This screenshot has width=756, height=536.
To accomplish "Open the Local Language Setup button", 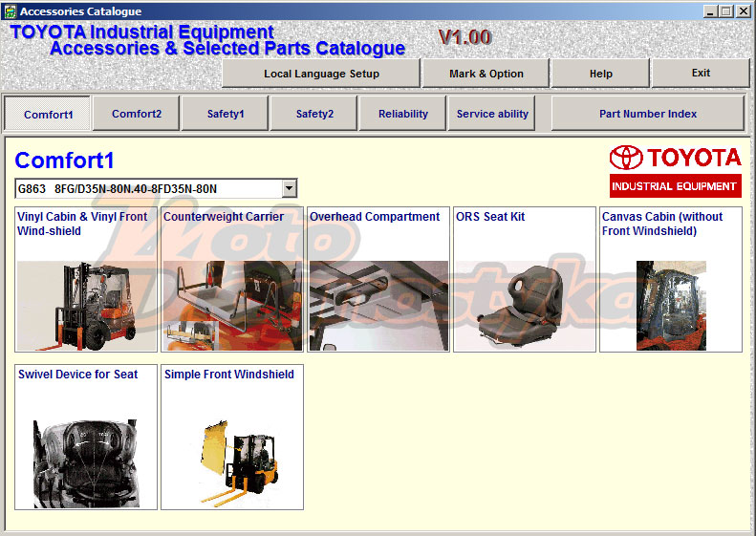I will (321, 74).
